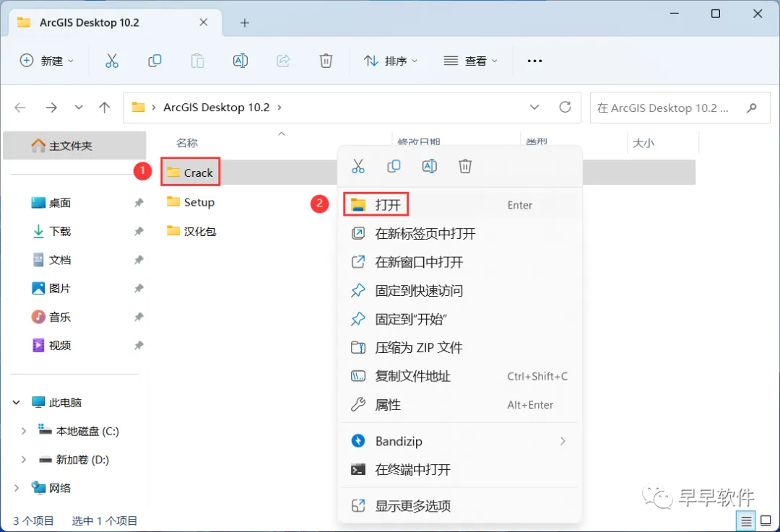Click the pin icon next to 视频
Image resolution: width=780 pixels, height=532 pixels.
pos(139,345)
